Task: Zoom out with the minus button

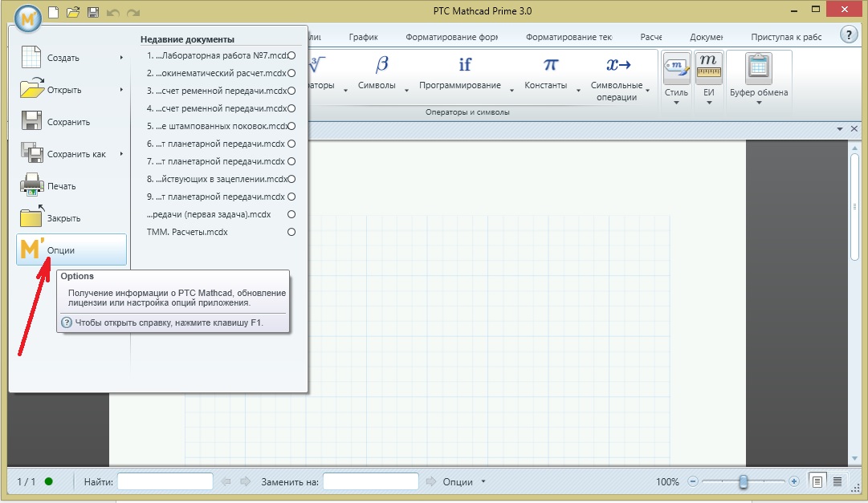Action: pos(692,481)
